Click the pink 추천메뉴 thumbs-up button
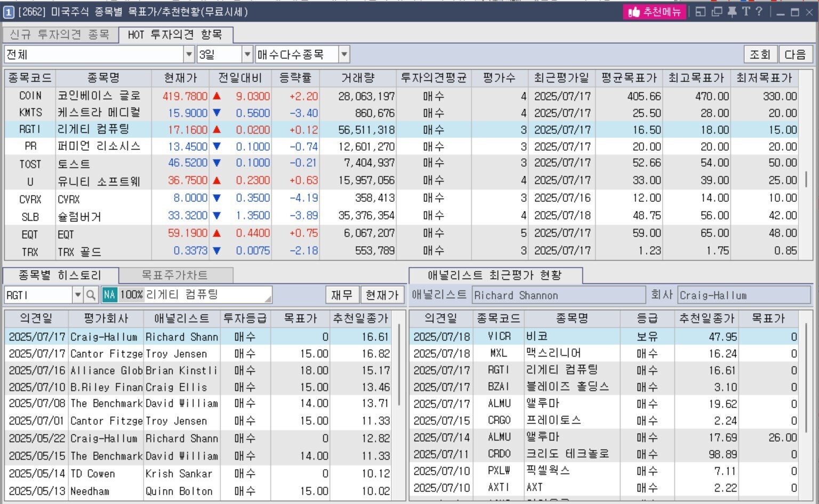Screen dimensions: 819x504 pyautogui.click(x=655, y=12)
